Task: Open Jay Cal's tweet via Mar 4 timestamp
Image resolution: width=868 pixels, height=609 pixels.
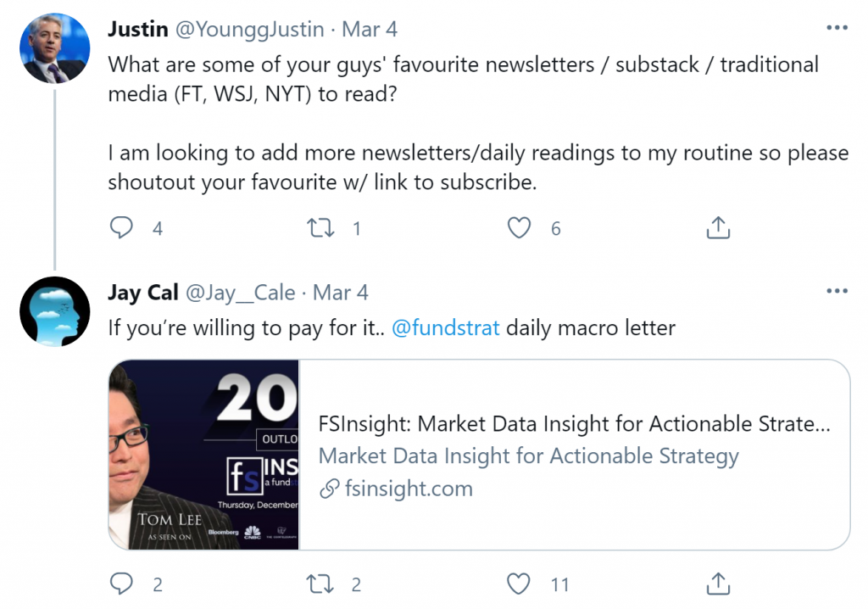Action: tap(340, 292)
